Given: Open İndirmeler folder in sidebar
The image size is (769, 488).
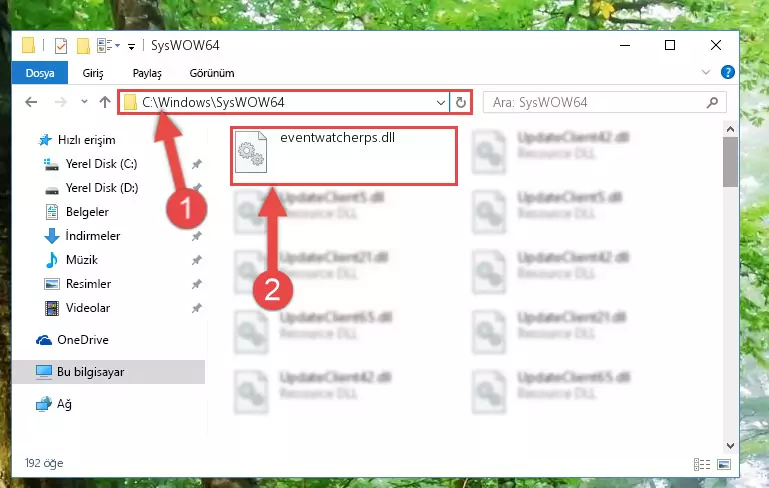Looking at the screenshot, I should pos(93,236).
